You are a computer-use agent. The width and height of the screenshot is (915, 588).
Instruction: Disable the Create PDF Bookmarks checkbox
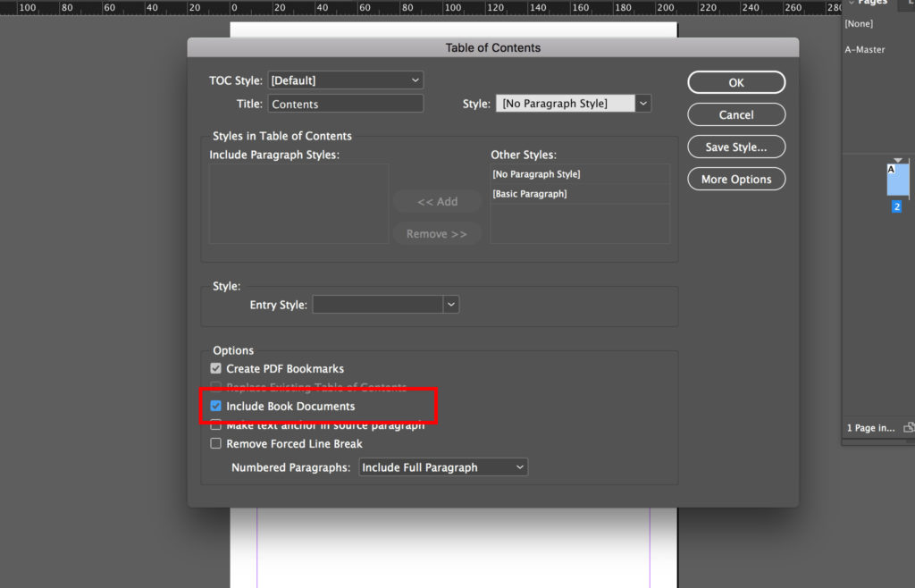(215, 368)
